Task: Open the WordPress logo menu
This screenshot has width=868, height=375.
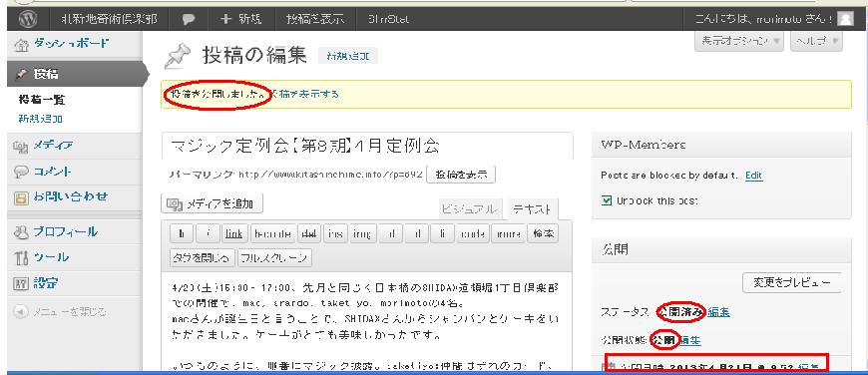Action: tap(27, 19)
